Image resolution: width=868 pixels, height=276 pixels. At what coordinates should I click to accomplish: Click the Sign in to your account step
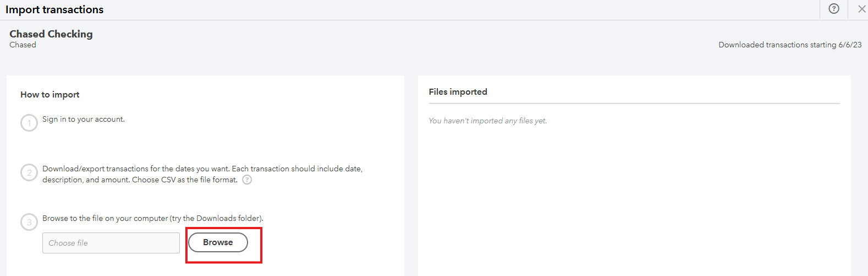(x=84, y=119)
